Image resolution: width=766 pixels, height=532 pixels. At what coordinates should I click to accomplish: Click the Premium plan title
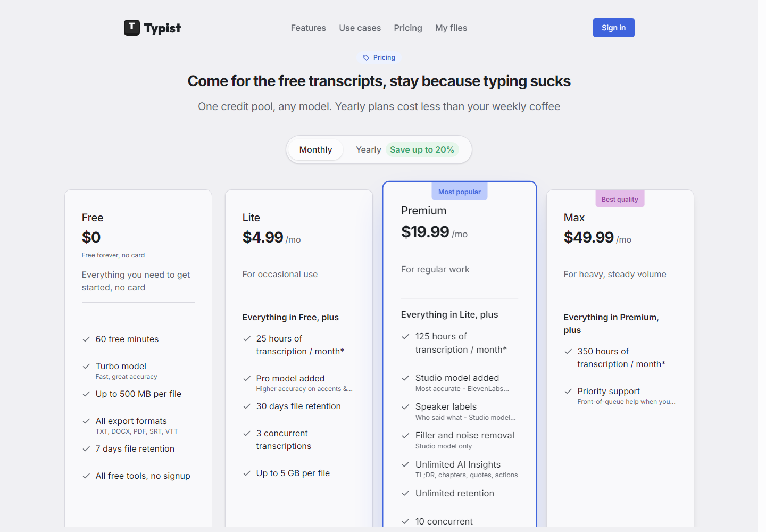[x=424, y=211]
